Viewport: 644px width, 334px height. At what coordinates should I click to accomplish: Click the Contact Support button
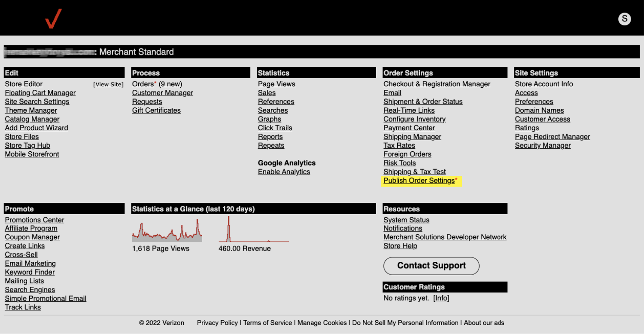pyautogui.click(x=431, y=266)
